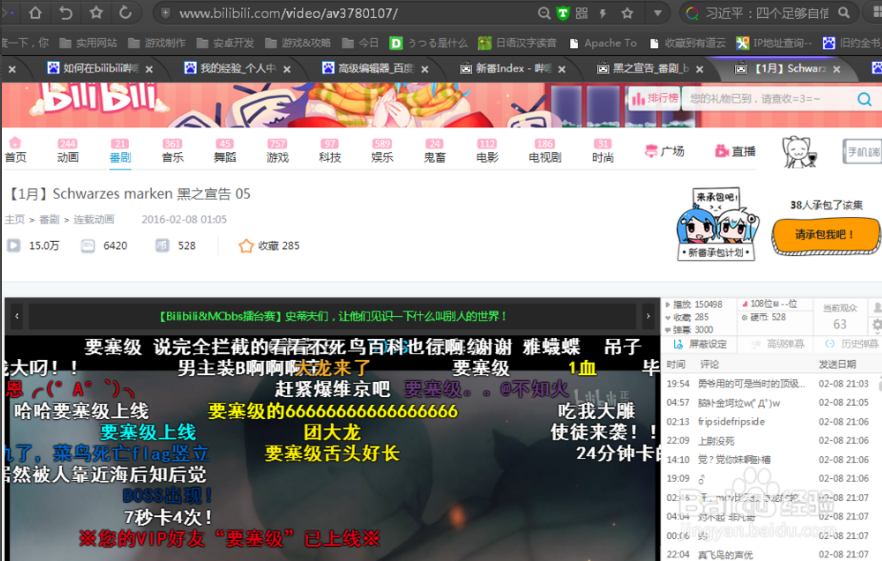The width and height of the screenshot is (882, 561).
Task: Open the 日语汉字读音 bookmark
Action: click(x=517, y=43)
